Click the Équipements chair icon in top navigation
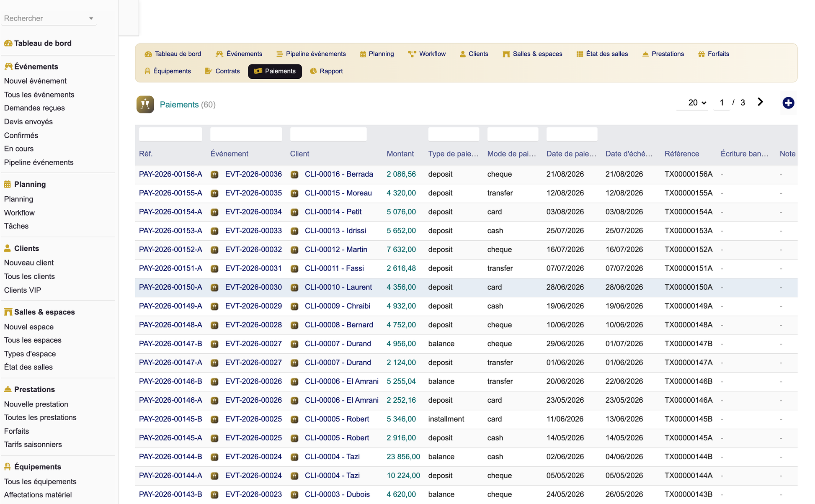Image resolution: width=815 pixels, height=504 pixels. (x=147, y=71)
